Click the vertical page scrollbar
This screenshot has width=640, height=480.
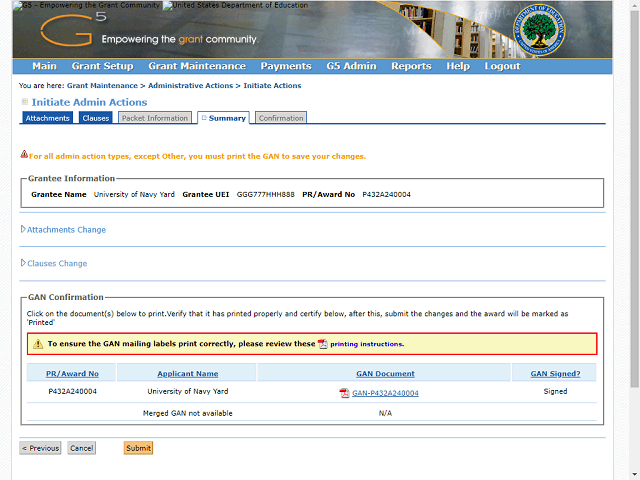(x=635, y=196)
